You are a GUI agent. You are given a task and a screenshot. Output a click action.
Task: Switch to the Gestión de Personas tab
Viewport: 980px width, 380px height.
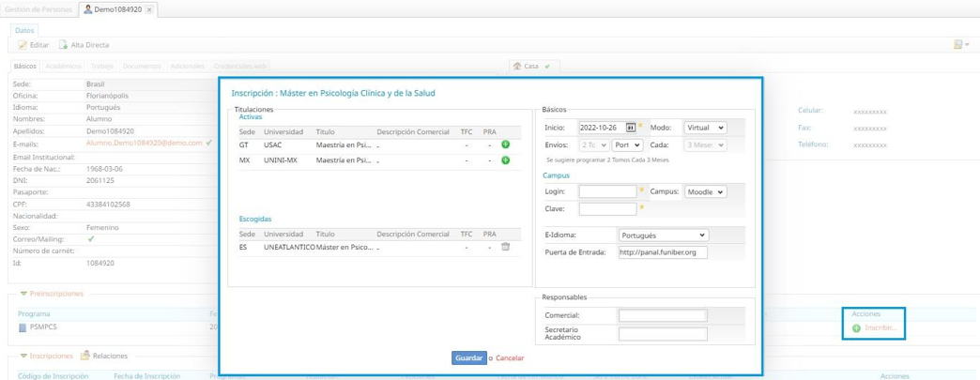[x=38, y=8]
